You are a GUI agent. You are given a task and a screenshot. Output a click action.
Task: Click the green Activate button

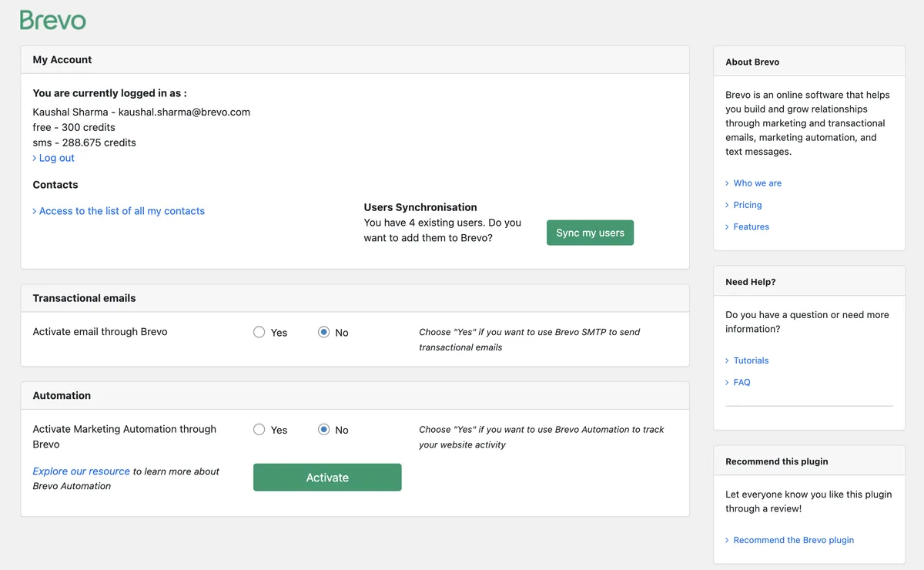coord(327,478)
